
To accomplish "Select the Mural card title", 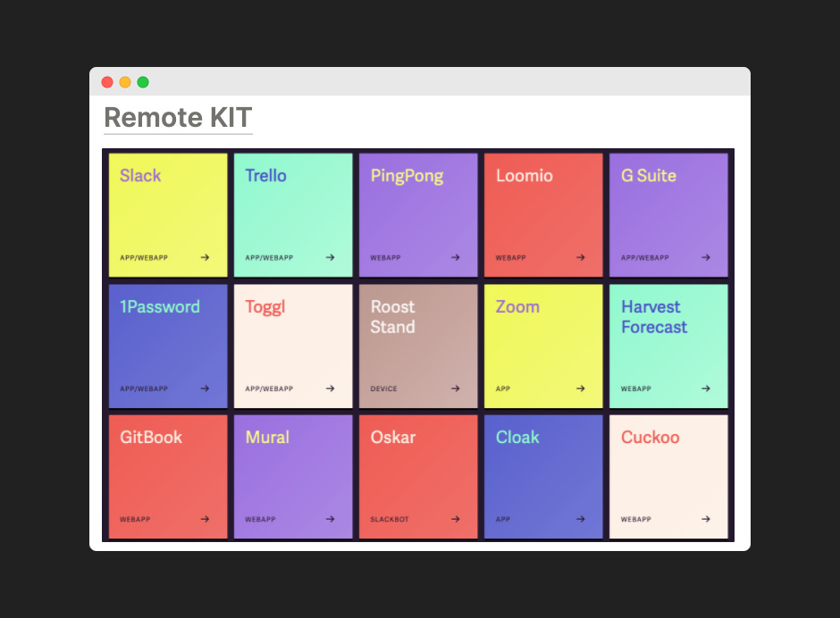I will [x=267, y=438].
